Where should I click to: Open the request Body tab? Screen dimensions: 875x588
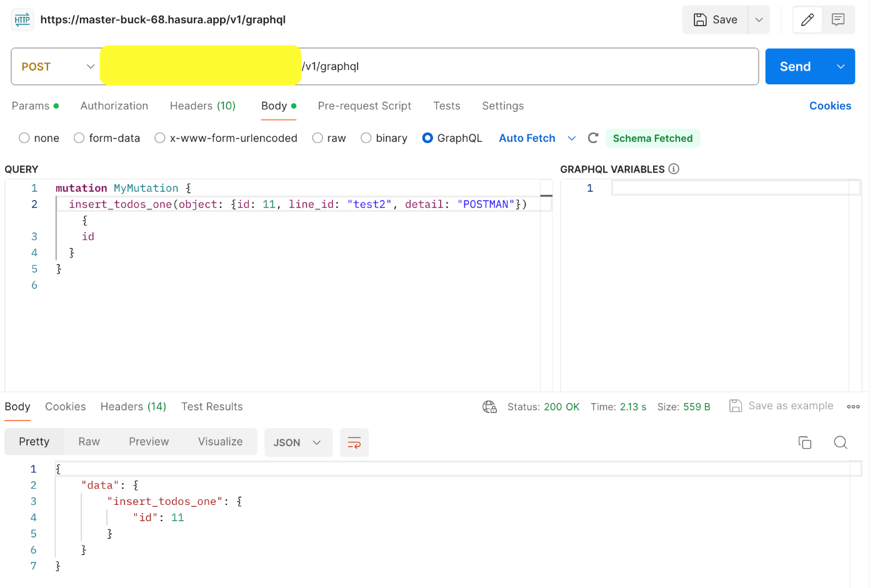pos(279,106)
